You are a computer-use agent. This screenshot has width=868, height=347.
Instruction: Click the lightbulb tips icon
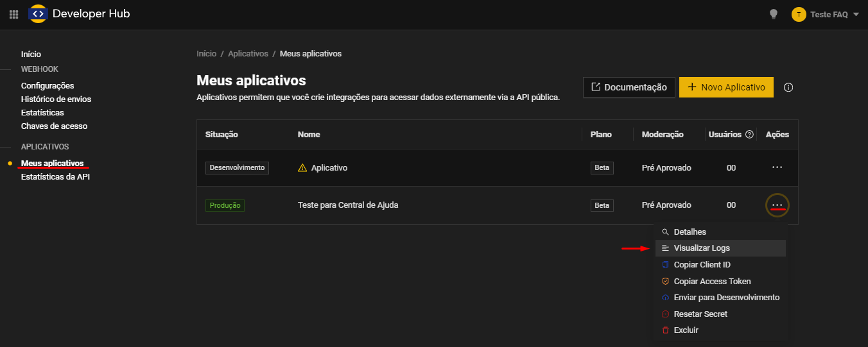click(774, 14)
